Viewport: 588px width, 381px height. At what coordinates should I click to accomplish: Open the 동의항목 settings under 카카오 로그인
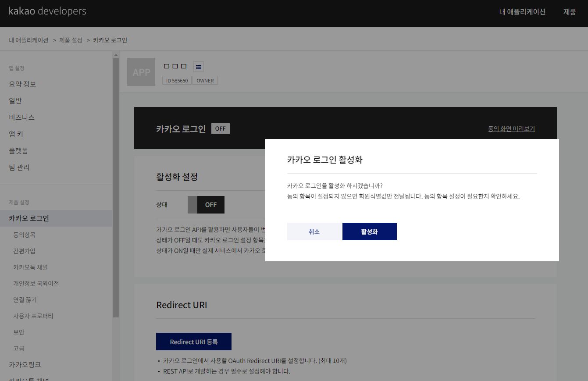point(25,234)
